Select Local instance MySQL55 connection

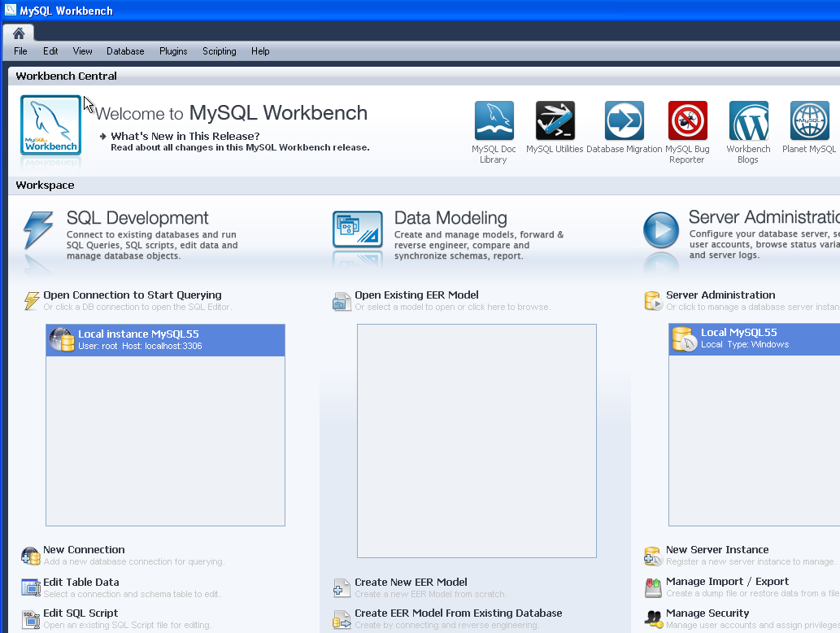pos(165,340)
